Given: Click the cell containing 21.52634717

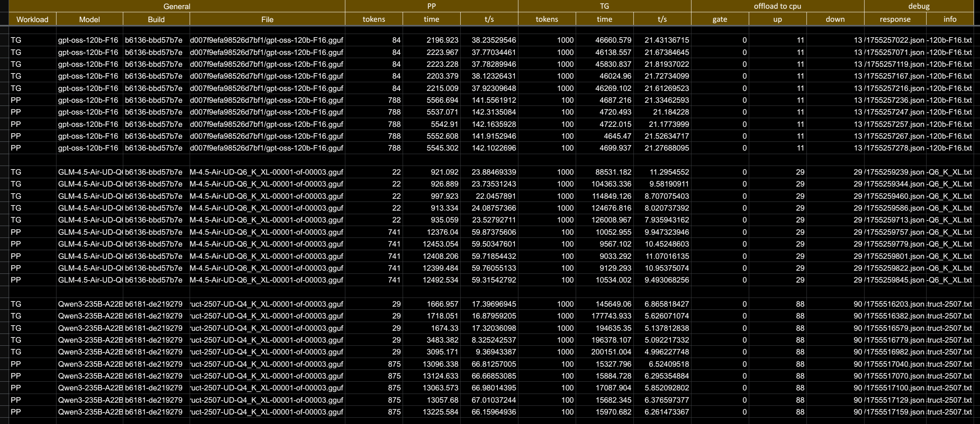Looking at the screenshot, I should point(662,136).
